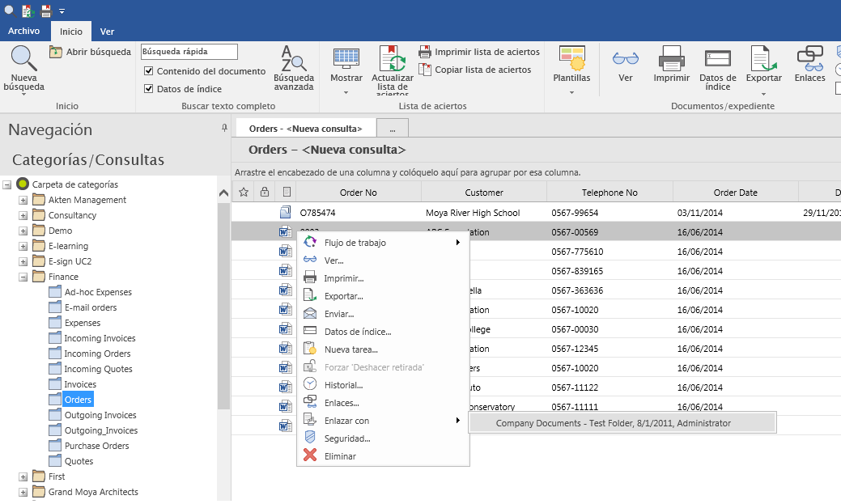Click Moya River High School cell
Image resolution: width=841 pixels, height=504 pixels.
[x=473, y=213]
